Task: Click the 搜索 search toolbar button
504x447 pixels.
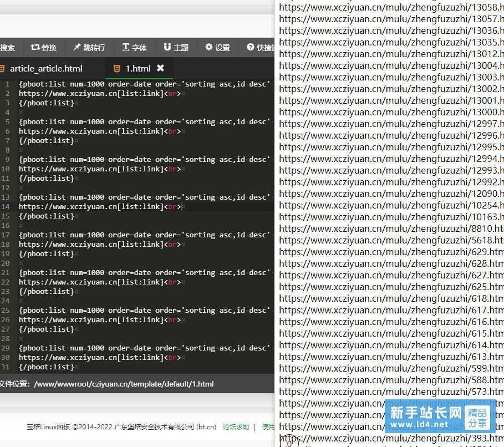Action: pyautogui.click(x=7, y=48)
